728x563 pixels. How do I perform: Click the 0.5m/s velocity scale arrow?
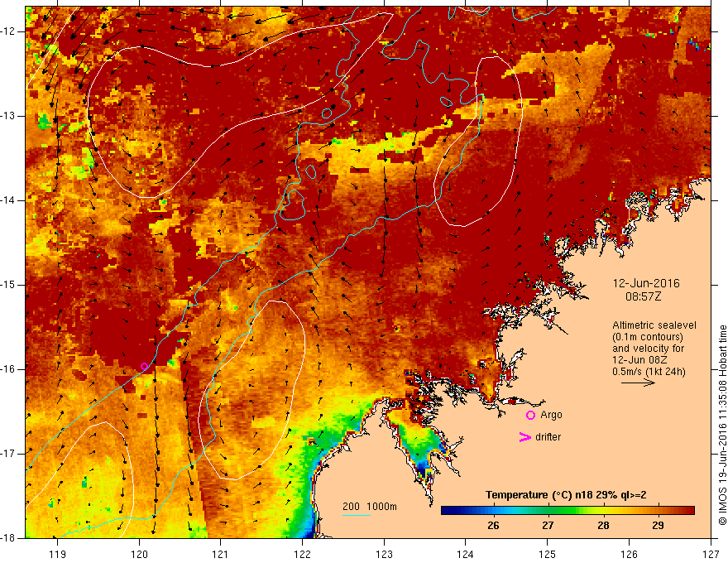[x=638, y=383]
